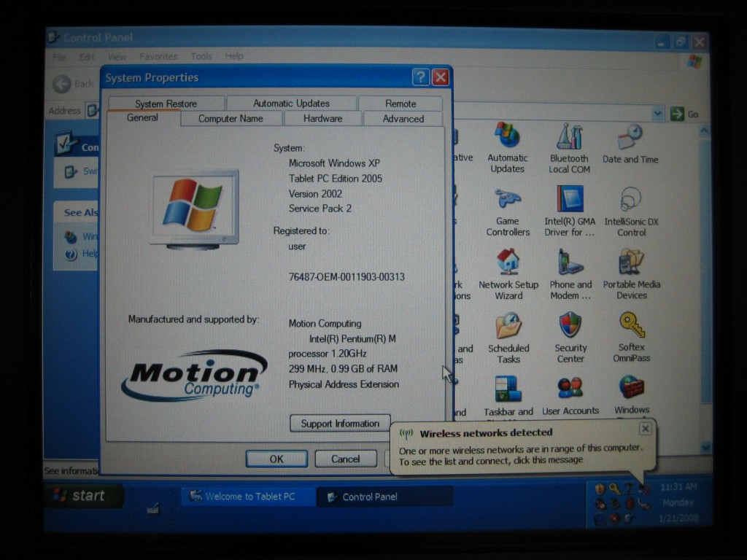The image size is (747, 560).
Task: Switch to Hardware tab
Action: pos(322,119)
